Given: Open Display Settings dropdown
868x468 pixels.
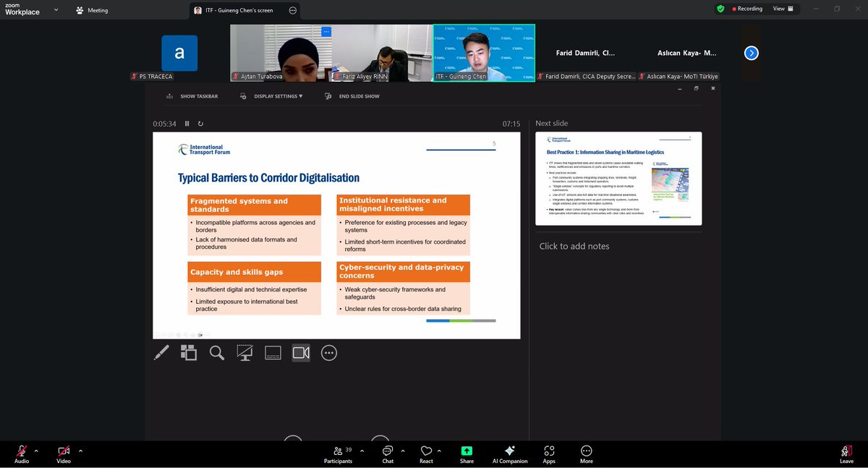Looking at the screenshot, I should (273, 96).
